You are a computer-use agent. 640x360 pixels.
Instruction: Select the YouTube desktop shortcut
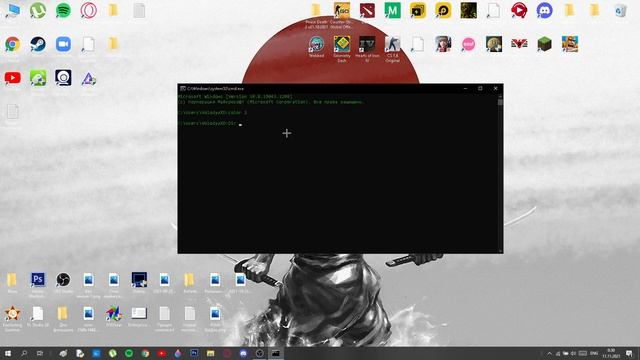13,78
